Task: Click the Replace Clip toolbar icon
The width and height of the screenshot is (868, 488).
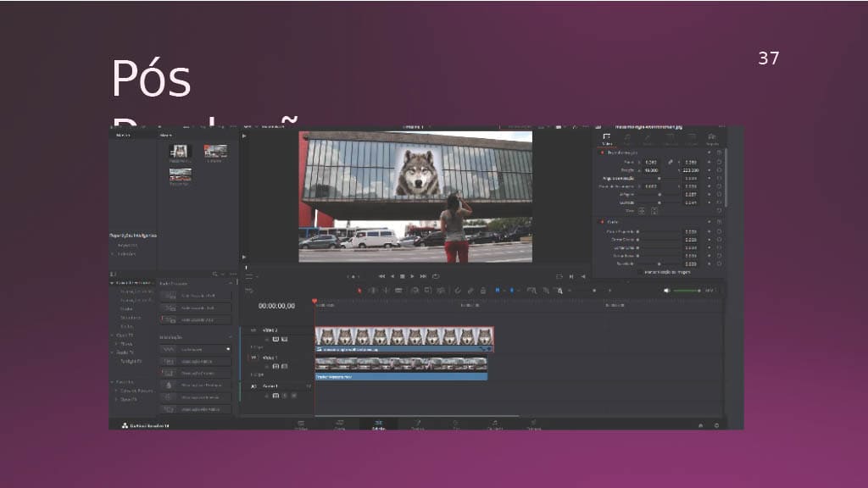Action: point(441,291)
